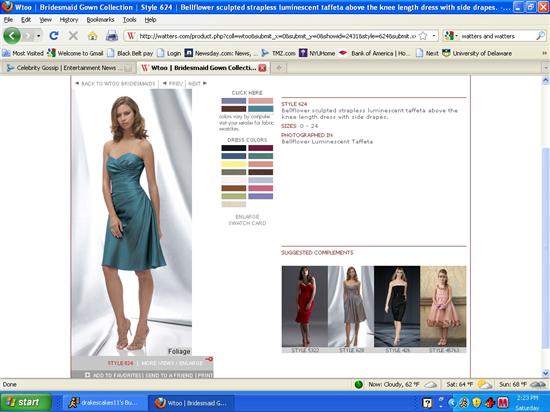Select the yellow dress color swatch
Viewport: 550px width, 412px height.
[234, 164]
